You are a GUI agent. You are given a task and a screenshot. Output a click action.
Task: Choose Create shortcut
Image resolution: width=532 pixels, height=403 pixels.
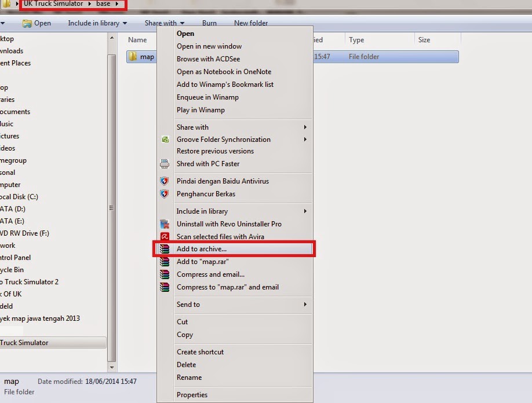(x=200, y=352)
